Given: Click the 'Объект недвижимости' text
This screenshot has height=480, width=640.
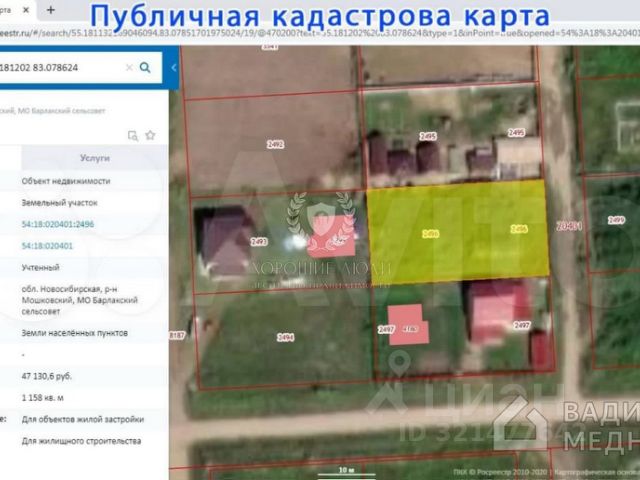Looking at the screenshot, I should coord(66,181).
